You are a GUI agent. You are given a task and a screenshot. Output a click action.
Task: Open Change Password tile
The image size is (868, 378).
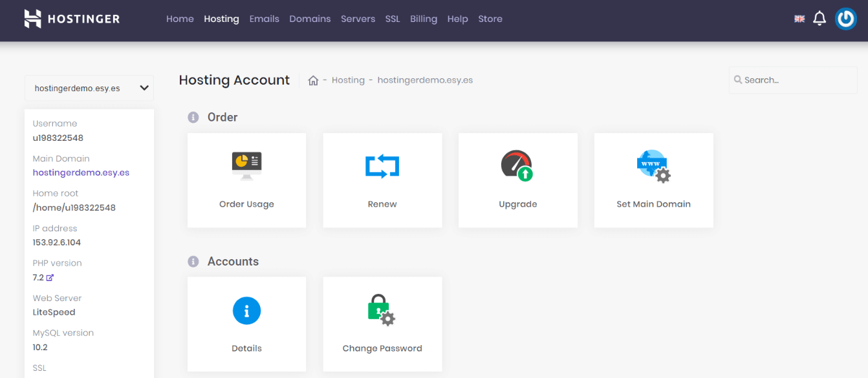[x=382, y=324]
